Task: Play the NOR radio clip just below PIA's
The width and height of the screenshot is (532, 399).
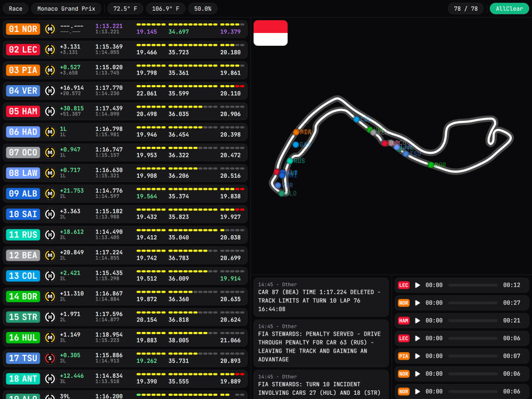Action: point(418,373)
